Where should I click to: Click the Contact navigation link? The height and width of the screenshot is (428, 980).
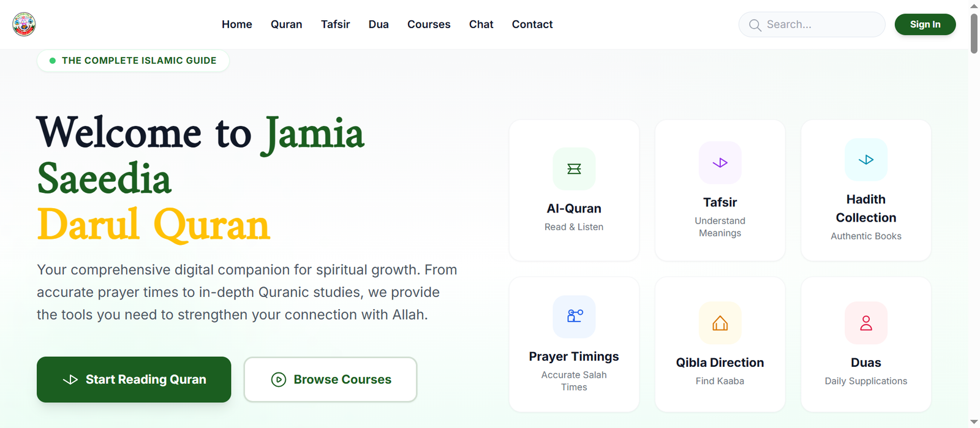532,24
